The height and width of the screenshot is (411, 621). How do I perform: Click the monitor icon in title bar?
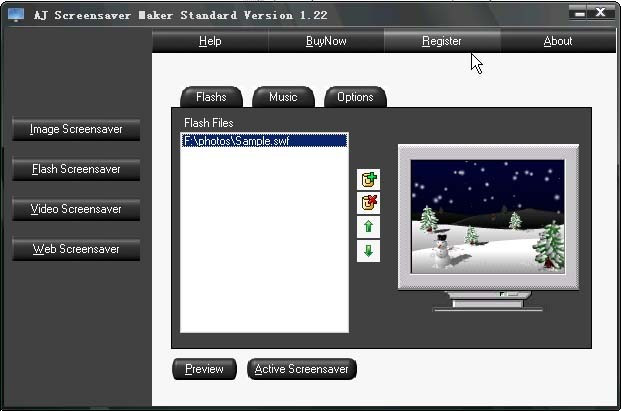pyautogui.click(x=16, y=15)
